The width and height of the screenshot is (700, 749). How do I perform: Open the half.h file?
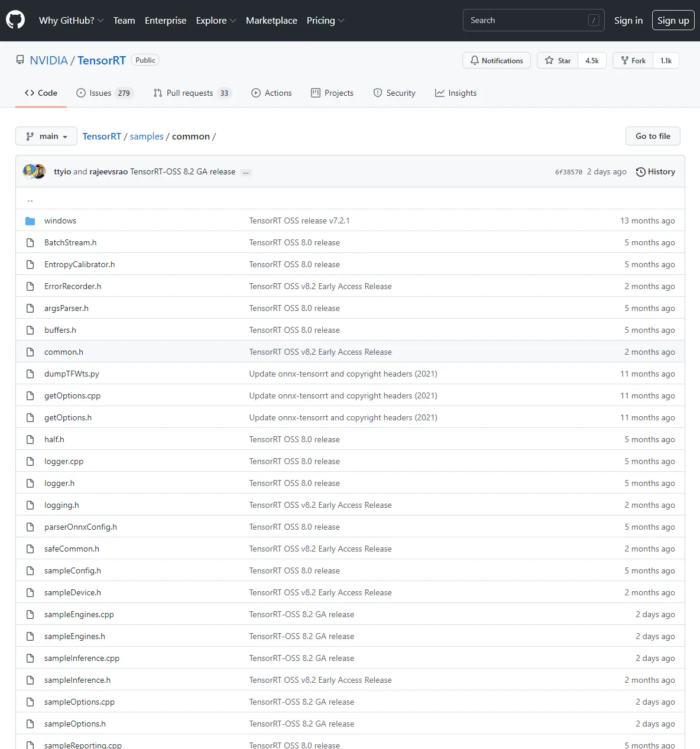tap(54, 439)
